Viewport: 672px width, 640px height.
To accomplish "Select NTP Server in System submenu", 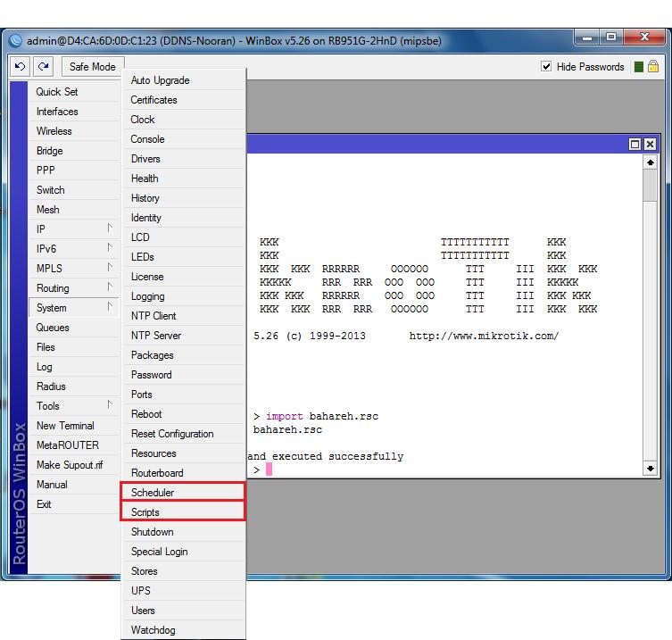I will 184,336.
